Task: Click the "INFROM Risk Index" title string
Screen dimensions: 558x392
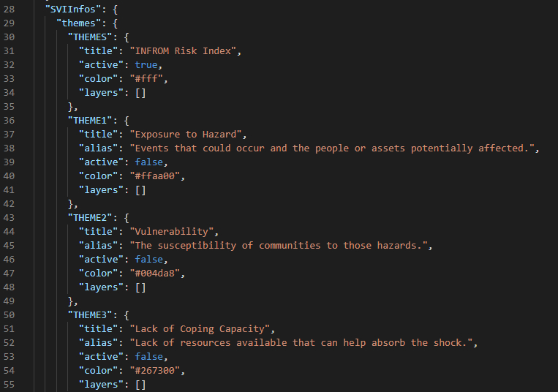Action: pos(183,51)
